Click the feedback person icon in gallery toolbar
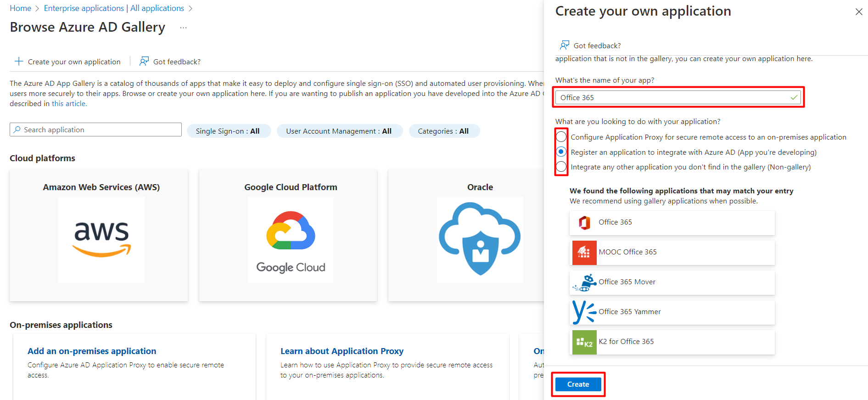Viewport: 868px width, 400px height. click(x=144, y=61)
